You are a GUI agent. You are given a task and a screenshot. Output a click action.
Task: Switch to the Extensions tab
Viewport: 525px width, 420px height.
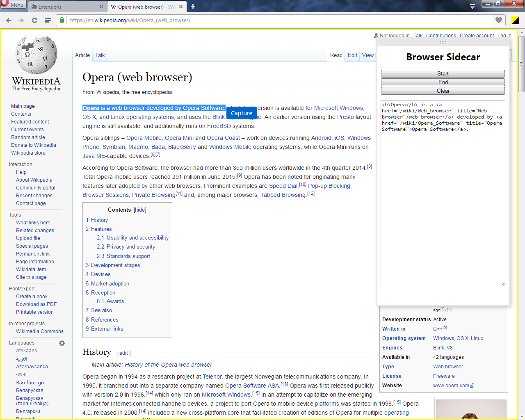tap(66, 7)
